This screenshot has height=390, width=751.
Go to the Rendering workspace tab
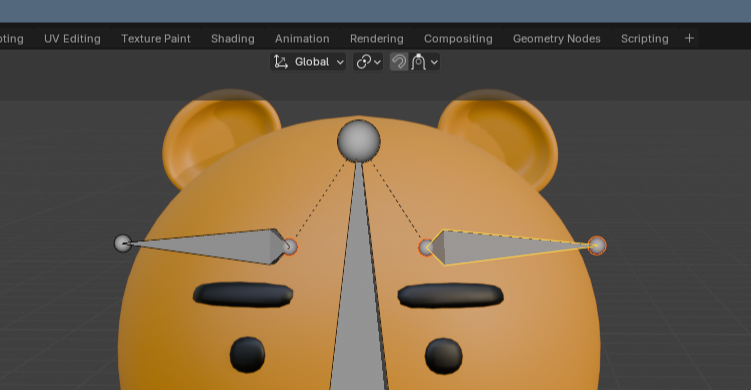coord(376,39)
